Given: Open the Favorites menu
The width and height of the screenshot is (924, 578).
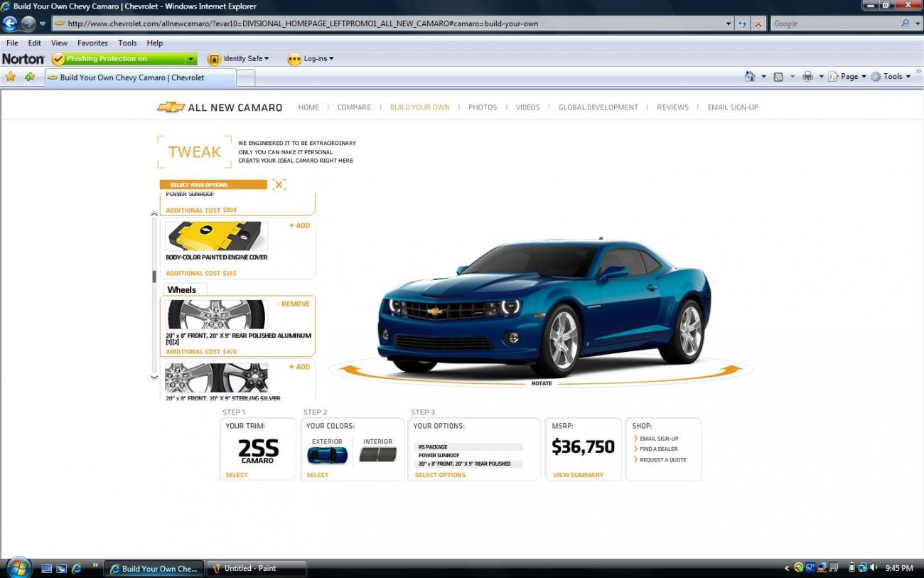Looking at the screenshot, I should pos(92,43).
